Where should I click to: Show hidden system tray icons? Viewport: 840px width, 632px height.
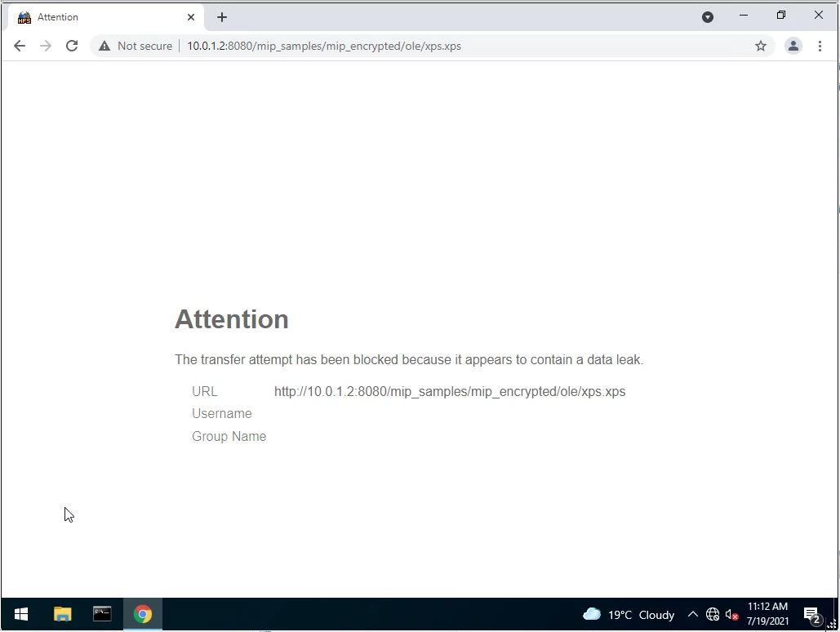tap(693, 614)
